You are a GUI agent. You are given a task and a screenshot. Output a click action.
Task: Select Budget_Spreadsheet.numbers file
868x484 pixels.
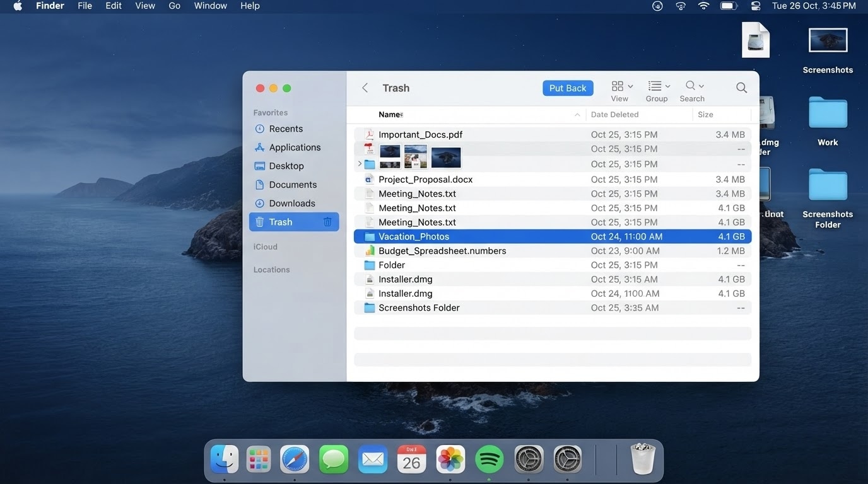553,251
